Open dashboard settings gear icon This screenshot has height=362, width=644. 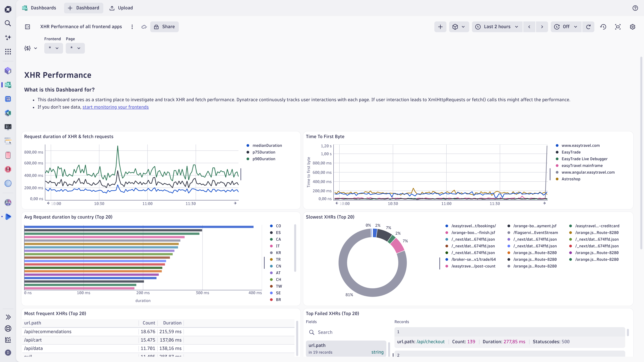(x=632, y=27)
